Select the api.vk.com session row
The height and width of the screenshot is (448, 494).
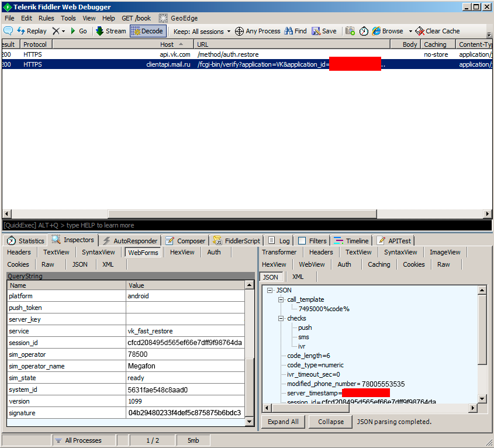point(247,54)
